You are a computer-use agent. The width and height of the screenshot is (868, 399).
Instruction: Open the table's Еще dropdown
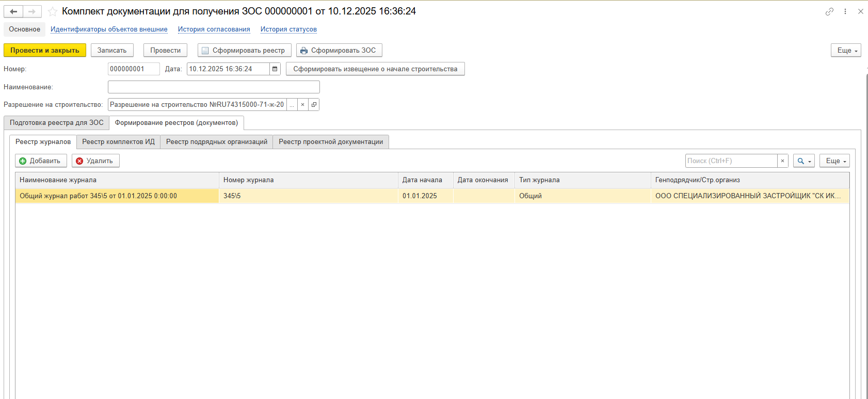click(x=834, y=161)
